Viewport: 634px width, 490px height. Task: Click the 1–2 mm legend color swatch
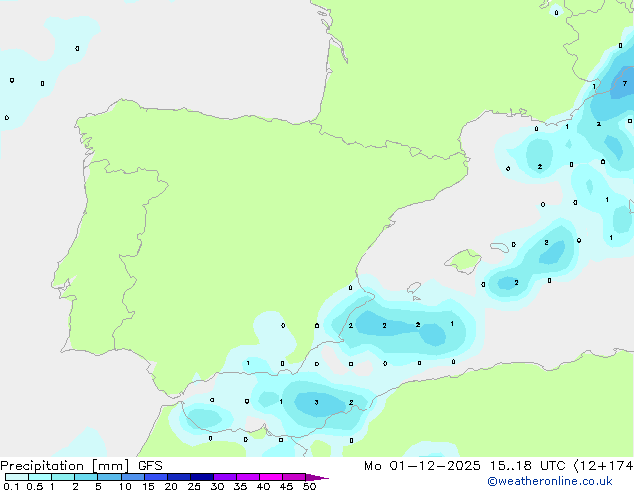63,477
